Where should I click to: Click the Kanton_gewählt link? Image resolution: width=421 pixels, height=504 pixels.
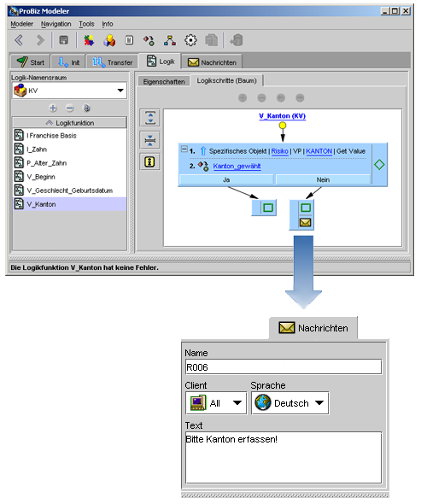pos(237,167)
